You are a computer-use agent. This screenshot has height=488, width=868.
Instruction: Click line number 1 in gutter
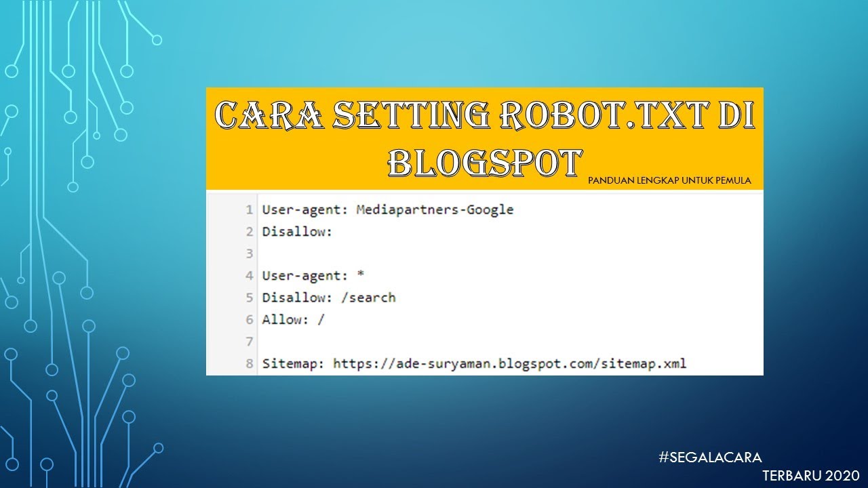(250, 210)
